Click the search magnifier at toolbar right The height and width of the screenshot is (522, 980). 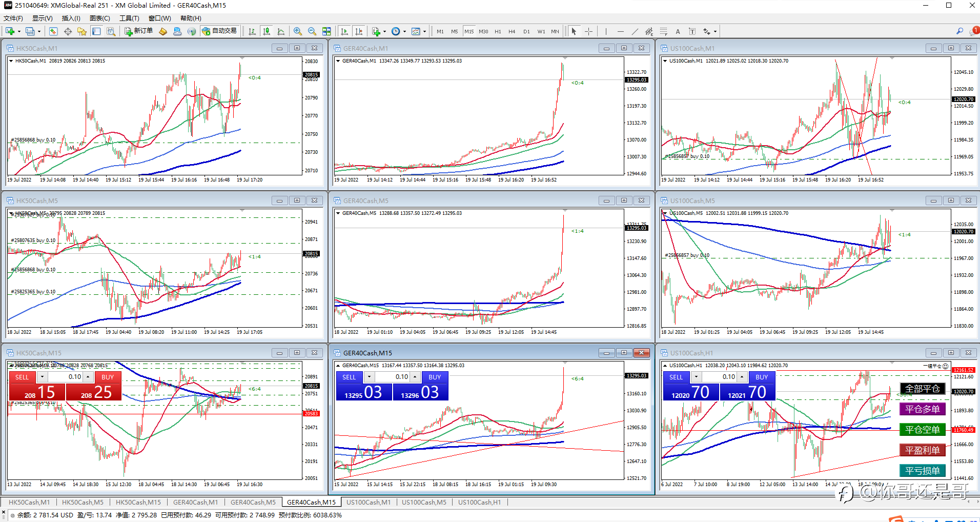(959, 31)
